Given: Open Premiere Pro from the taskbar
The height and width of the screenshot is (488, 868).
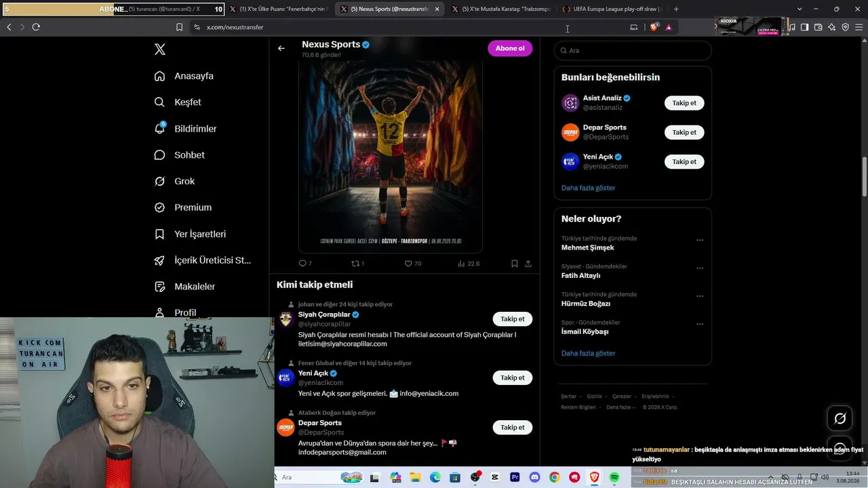Looking at the screenshot, I should pos(515,477).
